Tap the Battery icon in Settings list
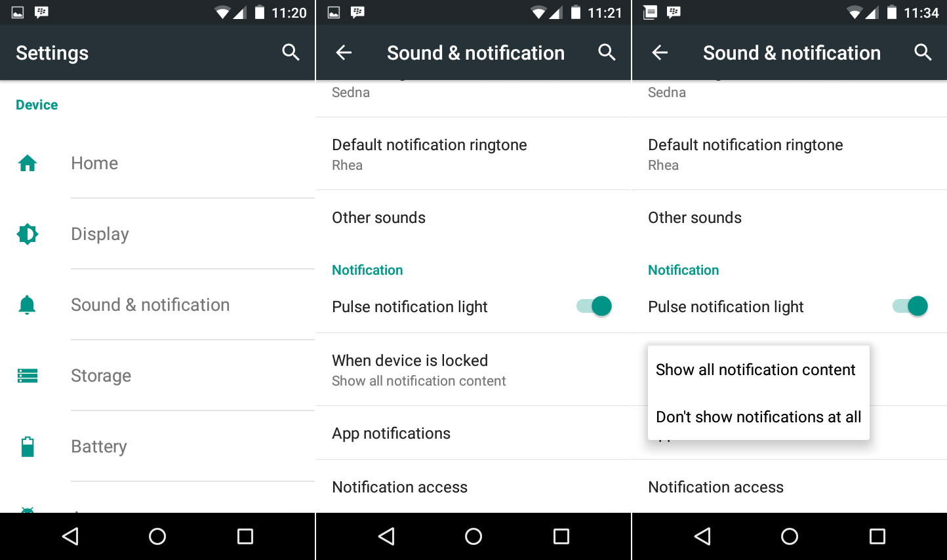947x560 pixels. [28, 447]
